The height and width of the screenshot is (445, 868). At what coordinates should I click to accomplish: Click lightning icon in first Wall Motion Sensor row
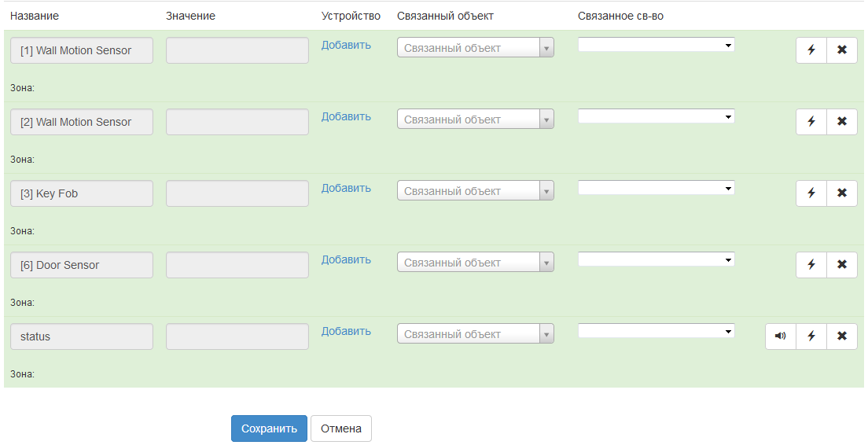(811, 50)
